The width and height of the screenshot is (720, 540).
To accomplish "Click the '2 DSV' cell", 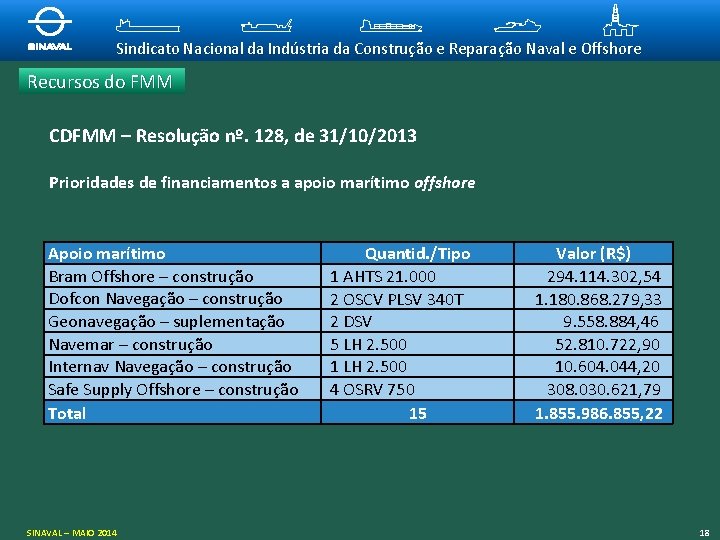I will pos(417,321).
